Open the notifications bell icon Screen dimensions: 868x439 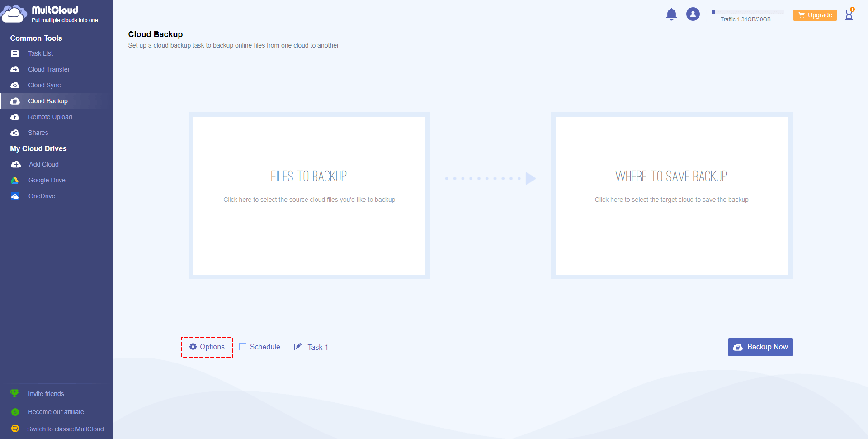[x=671, y=14]
